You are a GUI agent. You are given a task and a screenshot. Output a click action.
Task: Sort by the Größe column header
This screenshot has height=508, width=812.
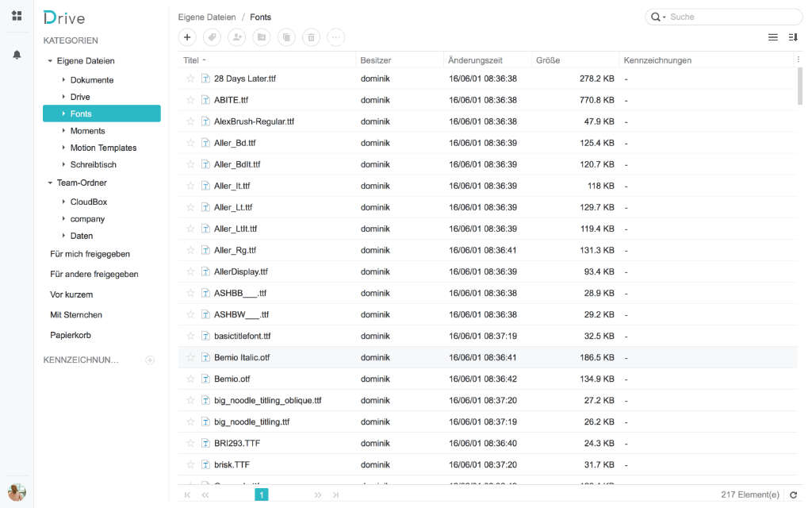coord(548,60)
